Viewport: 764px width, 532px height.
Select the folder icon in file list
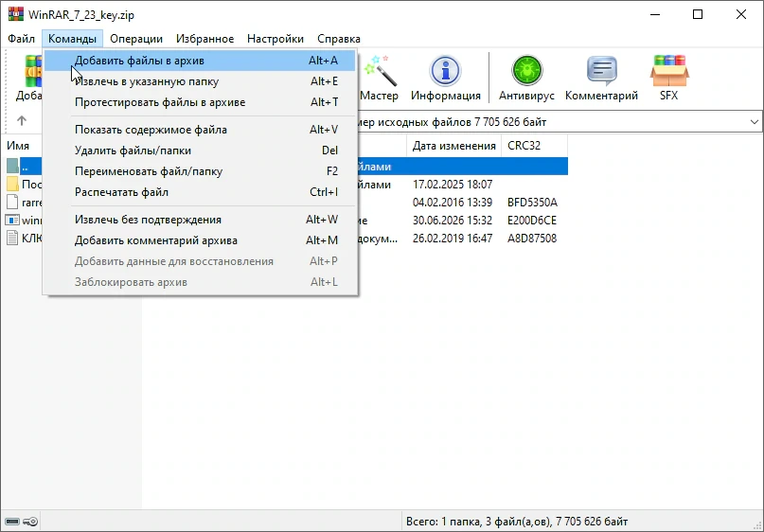[x=12, y=185]
